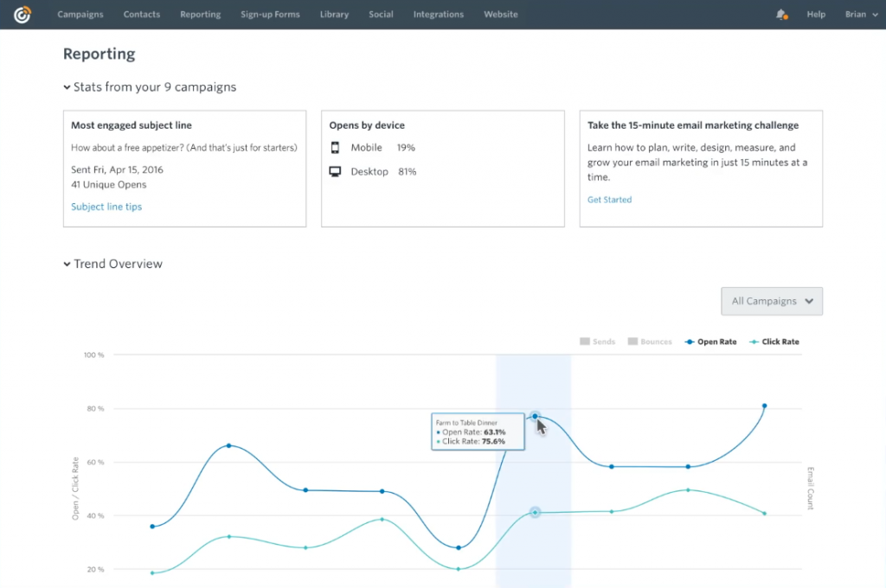Click the highlighted Farm to Table Dinner open rate point

click(535, 416)
